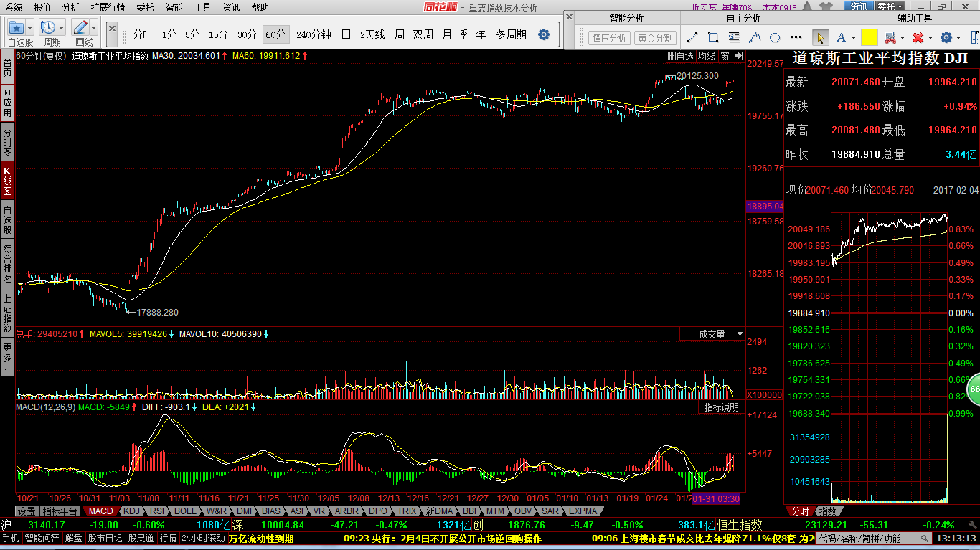Open the 成交量 indicator dropdown

click(x=740, y=334)
